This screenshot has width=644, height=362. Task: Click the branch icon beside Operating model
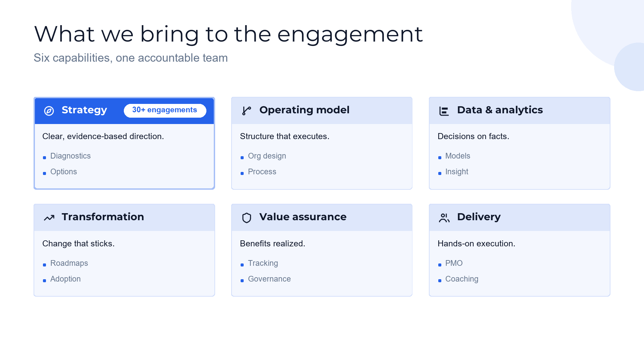247,111
